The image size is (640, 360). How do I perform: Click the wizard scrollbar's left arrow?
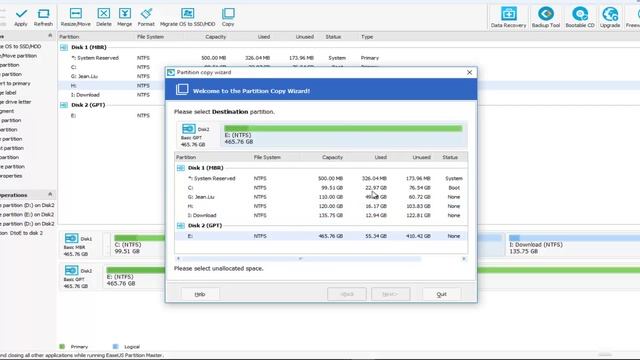pyautogui.click(x=178, y=259)
